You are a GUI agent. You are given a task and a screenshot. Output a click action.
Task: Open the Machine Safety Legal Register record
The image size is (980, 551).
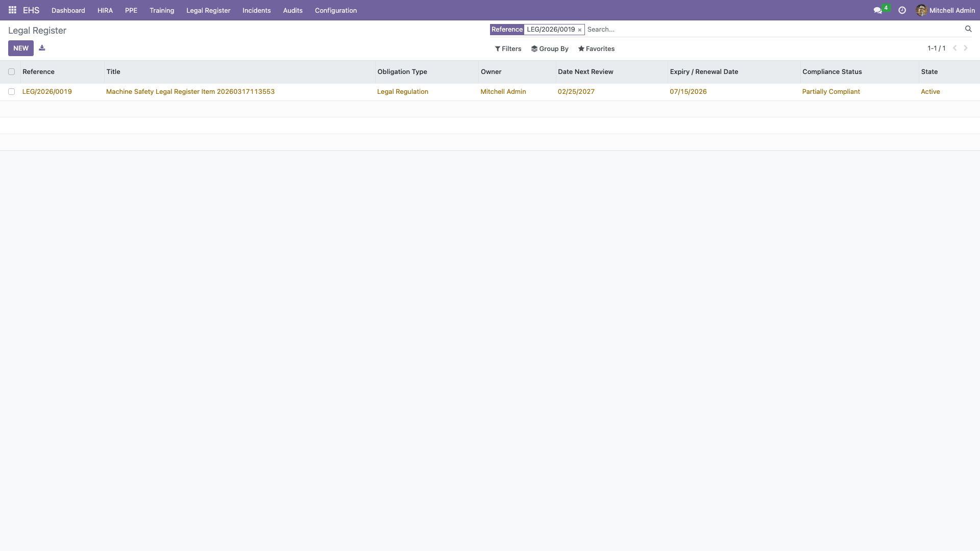(190, 92)
